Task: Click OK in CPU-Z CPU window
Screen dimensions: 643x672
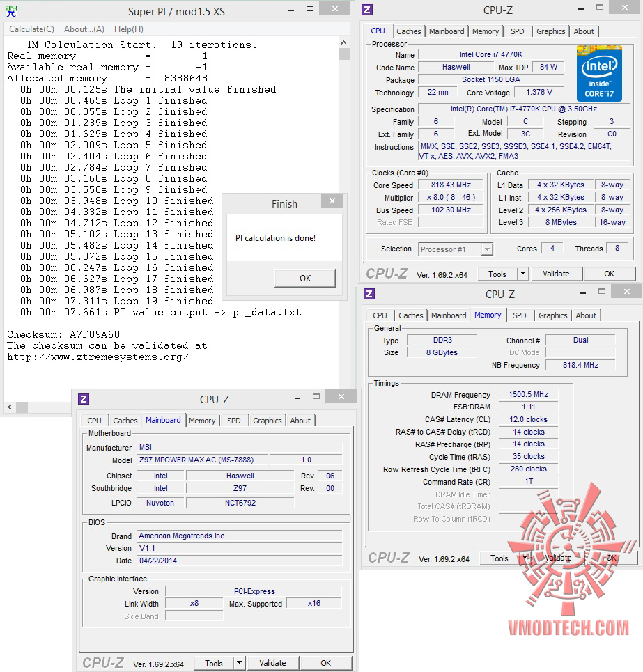Action: pos(609,274)
